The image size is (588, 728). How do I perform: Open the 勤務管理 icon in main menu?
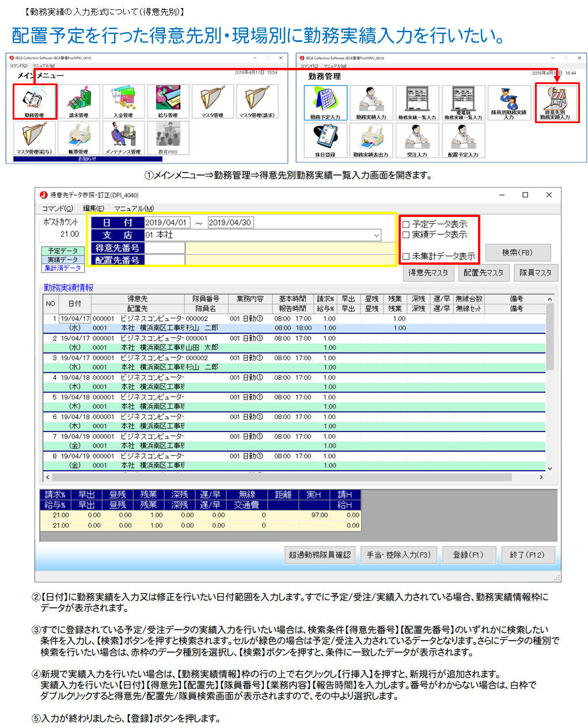pos(35,101)
